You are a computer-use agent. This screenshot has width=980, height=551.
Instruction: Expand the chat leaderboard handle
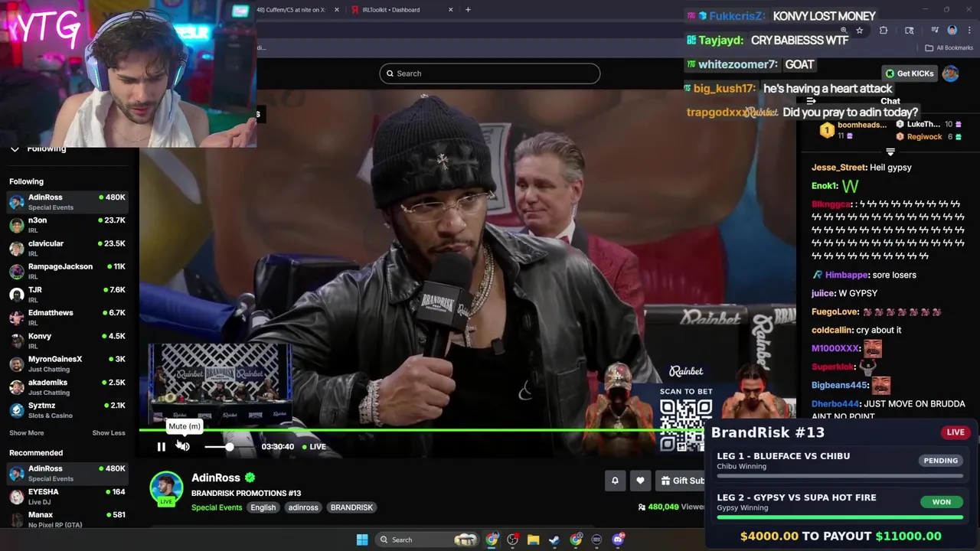tap(890, 152)
